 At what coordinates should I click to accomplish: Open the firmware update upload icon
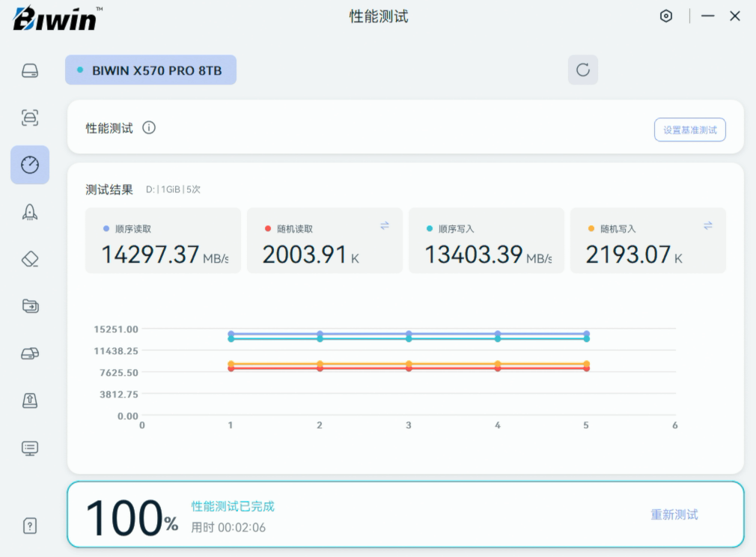tap(30, 400)
